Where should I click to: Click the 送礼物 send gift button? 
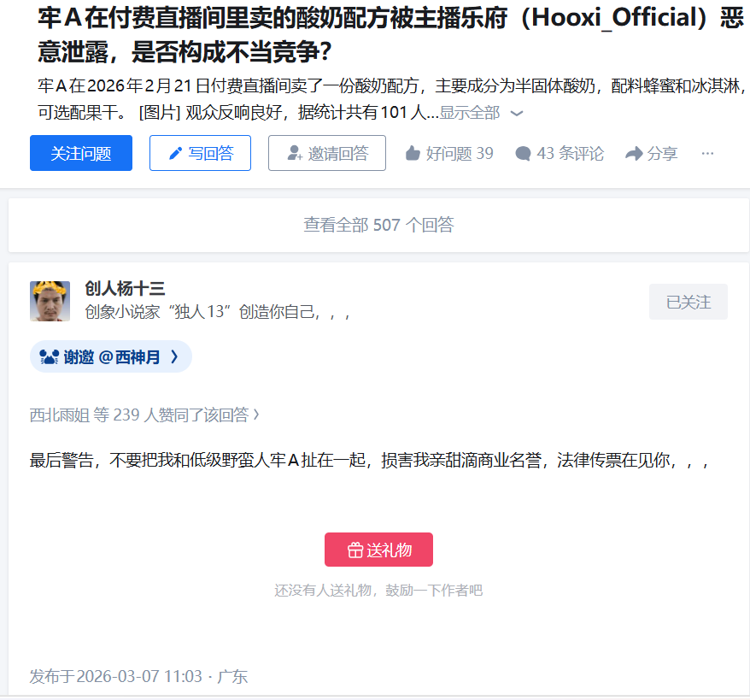click(378, 550)
